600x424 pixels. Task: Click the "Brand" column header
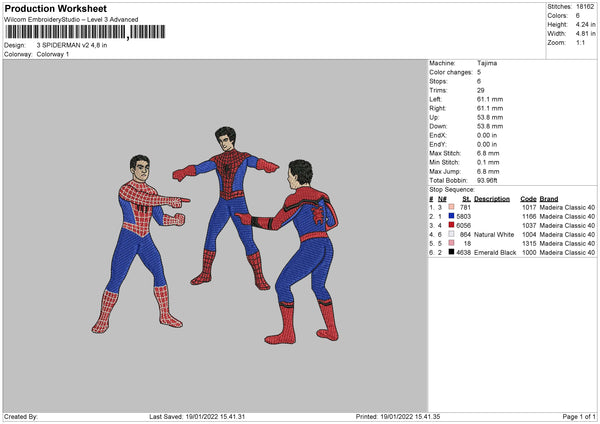tap(549, 199)
